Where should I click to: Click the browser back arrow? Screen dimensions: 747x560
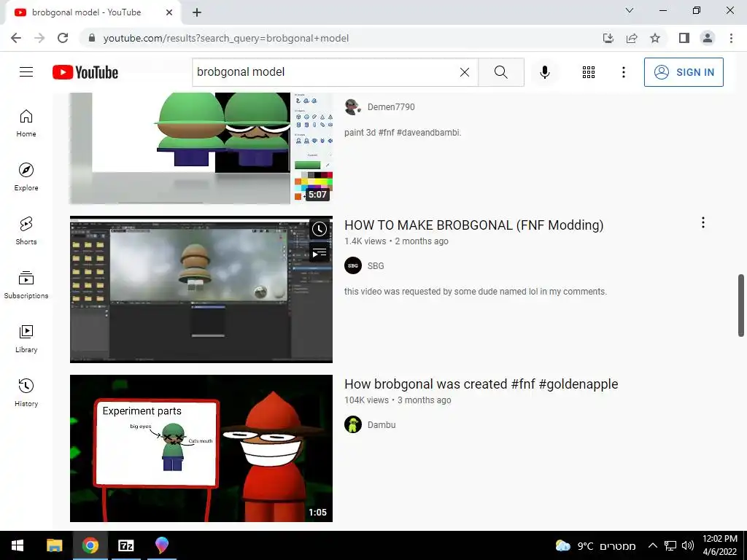point(16,38)
